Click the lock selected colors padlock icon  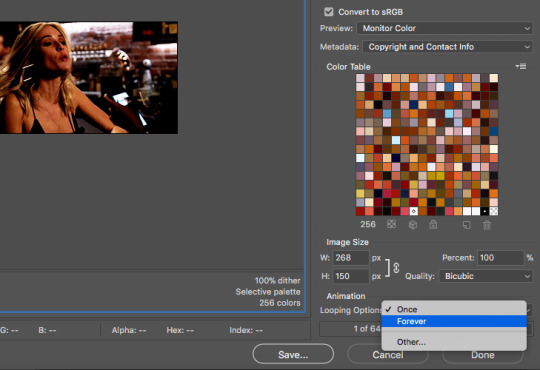(x=433, y=225)
